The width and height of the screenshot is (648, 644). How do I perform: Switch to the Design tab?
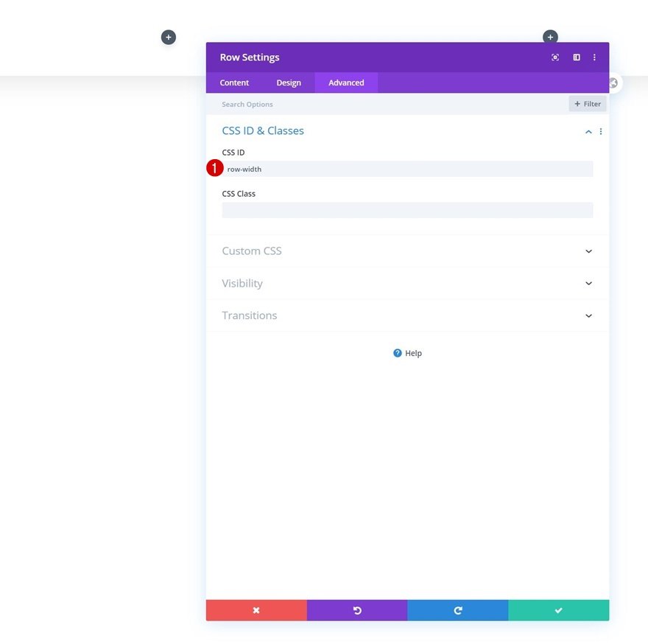click(289, 83)
